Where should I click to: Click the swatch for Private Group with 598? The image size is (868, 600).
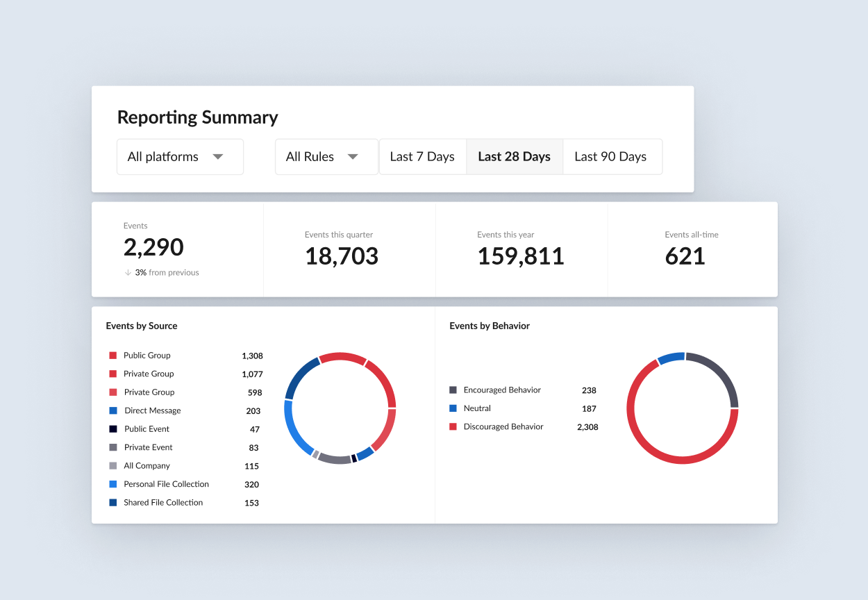pos(112,392)
